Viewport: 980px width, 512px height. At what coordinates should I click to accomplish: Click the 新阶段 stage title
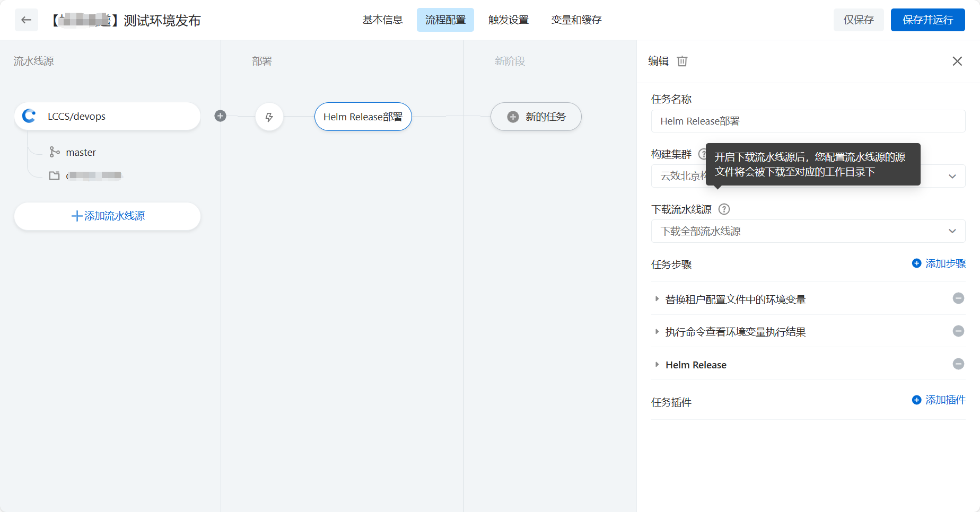pos(510,61)
